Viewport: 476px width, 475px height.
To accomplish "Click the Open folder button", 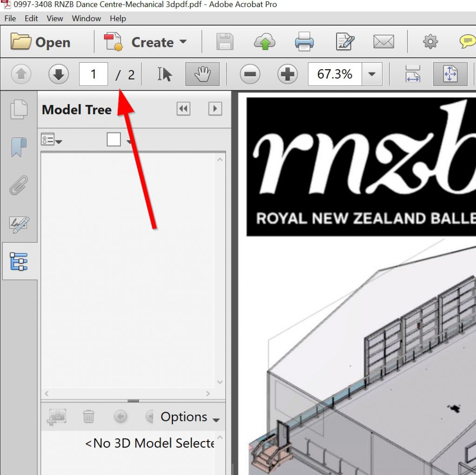I will click(41, 42).
